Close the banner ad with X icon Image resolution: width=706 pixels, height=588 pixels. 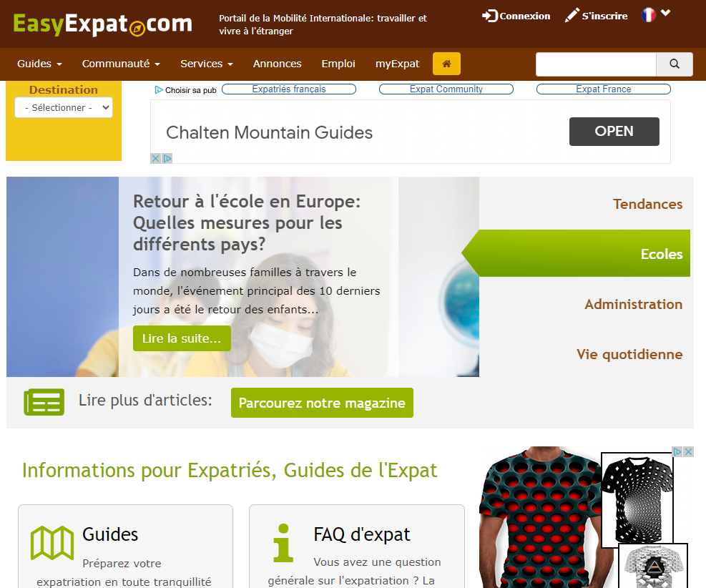tap(155, 159)
